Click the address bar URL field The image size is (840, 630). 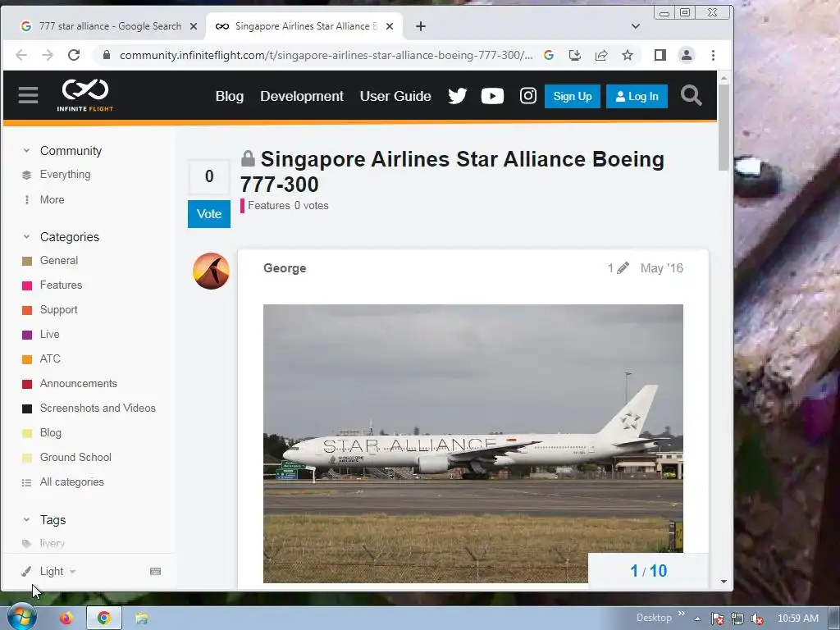[326, 55]
